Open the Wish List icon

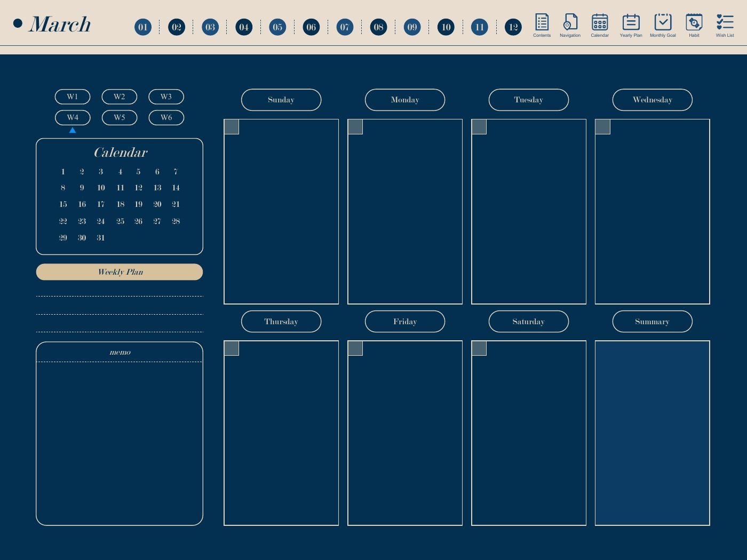pyautogui.click(x=725, y=25)
